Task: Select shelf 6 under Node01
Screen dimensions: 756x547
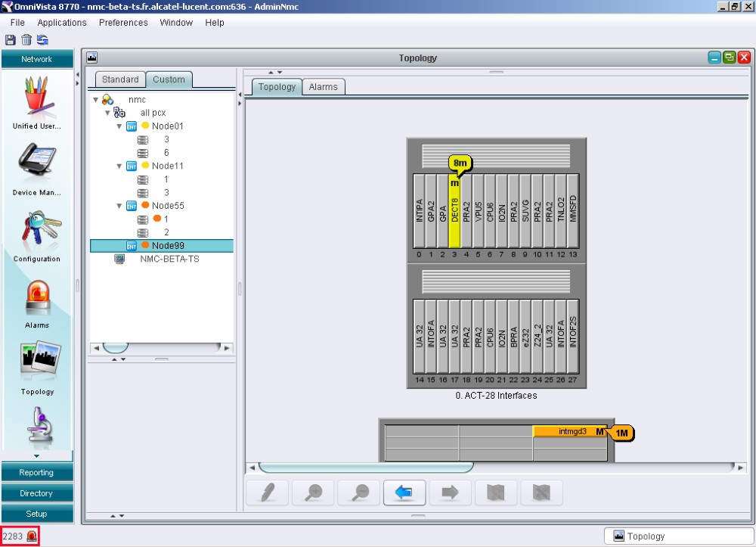Action: [166, 153]
